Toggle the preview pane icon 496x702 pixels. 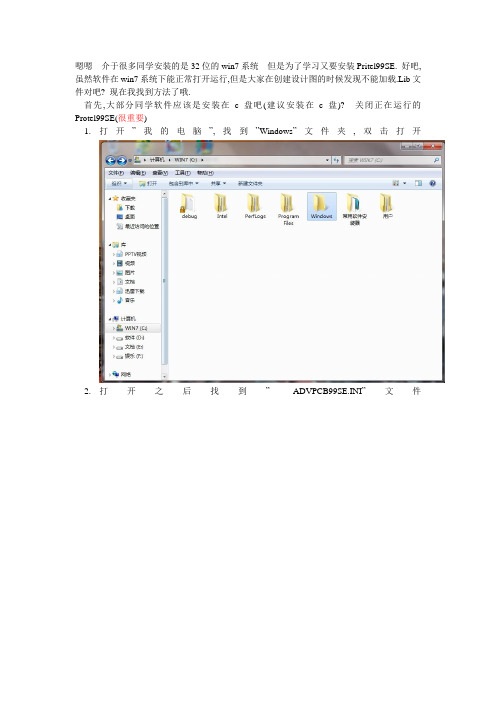(x=418, y=183)
